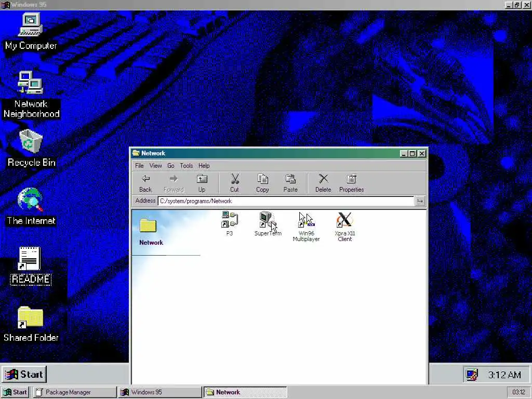This screenshot has height=399, width=532.
Task: Click the Network folder icon in side panel
Action: pyautogui.click(x=148, y=225)
